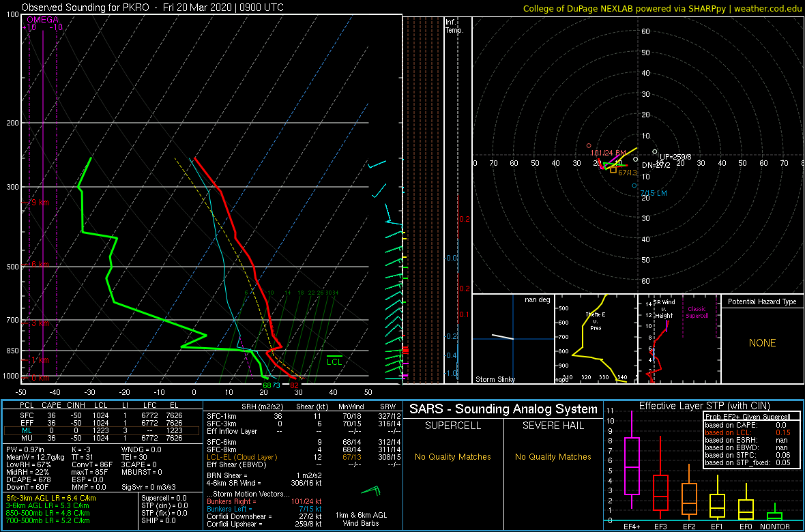
Task: Click the SEVERE HAIL column header
Action: click(x=553, y=426)
